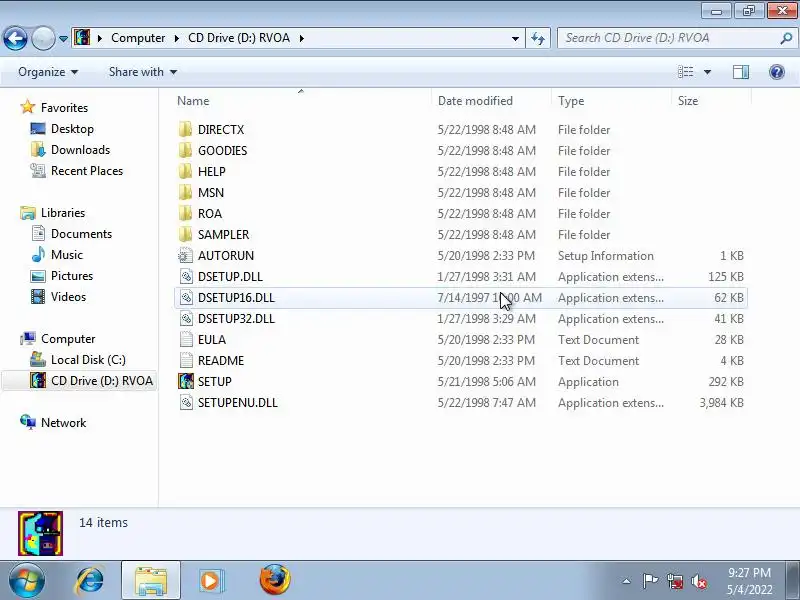
Task: Select Favorites in navigation pane
Action: [x=64, y=108]
